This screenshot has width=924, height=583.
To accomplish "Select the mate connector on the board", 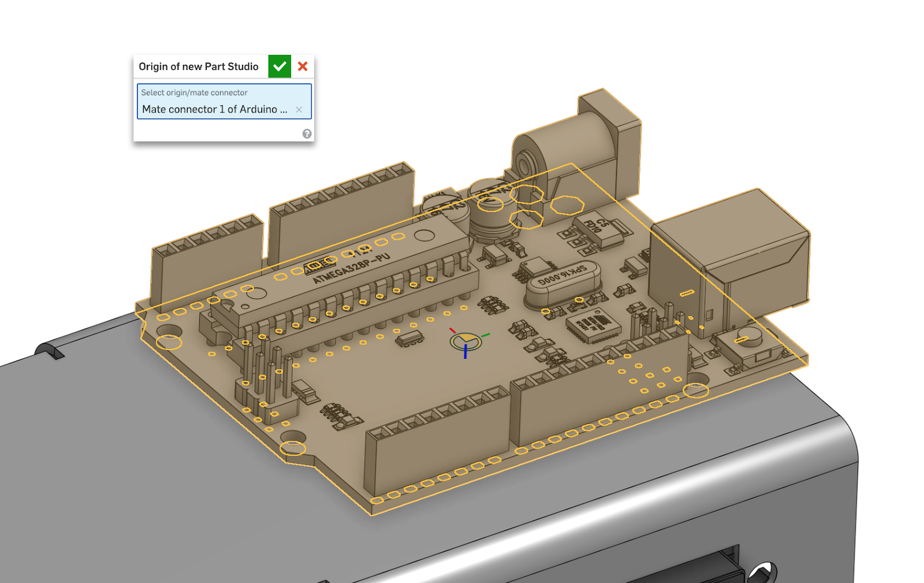I will click(x=465, y=342).
